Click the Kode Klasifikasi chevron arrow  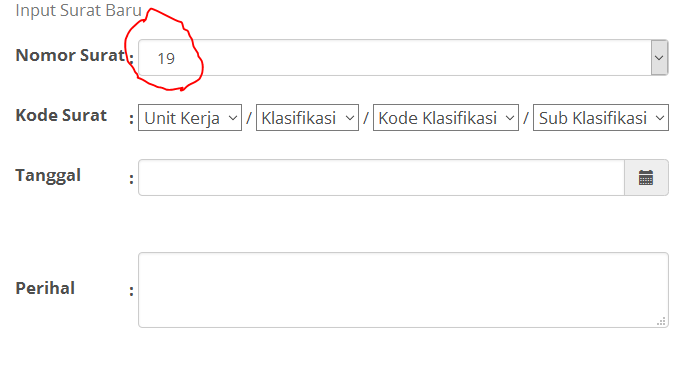pyautogui.click(x=509, y=118)
